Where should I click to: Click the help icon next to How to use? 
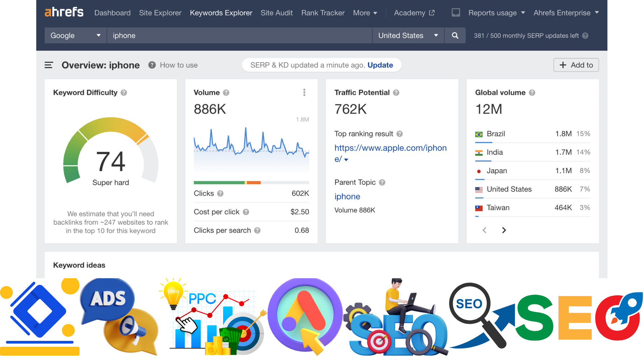(x=152, y=65)
